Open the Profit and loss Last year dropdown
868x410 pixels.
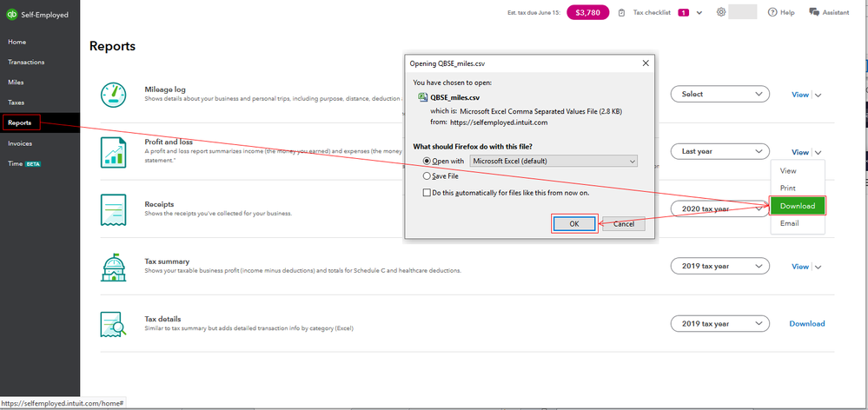[719, 151]
